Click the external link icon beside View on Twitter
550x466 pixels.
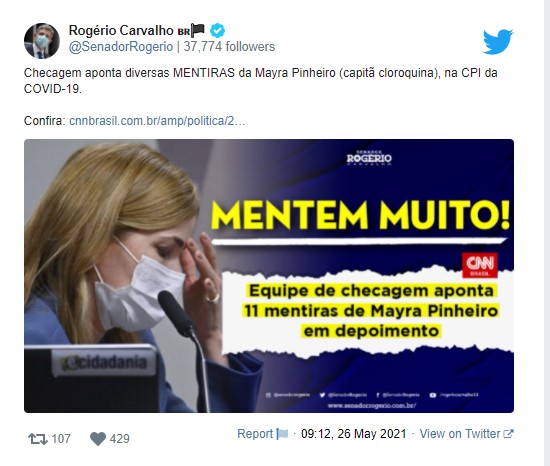508,434
